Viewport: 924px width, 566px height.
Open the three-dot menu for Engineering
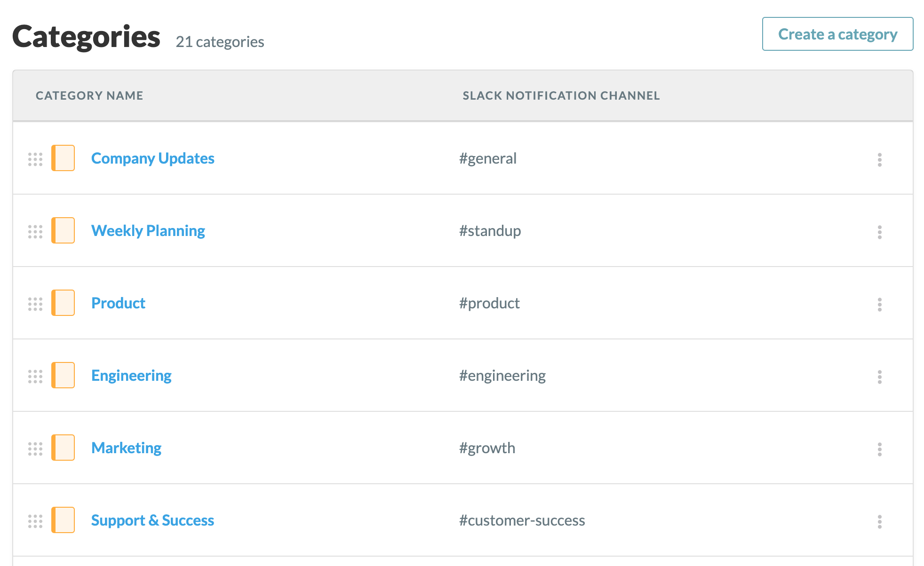(879, 377)
